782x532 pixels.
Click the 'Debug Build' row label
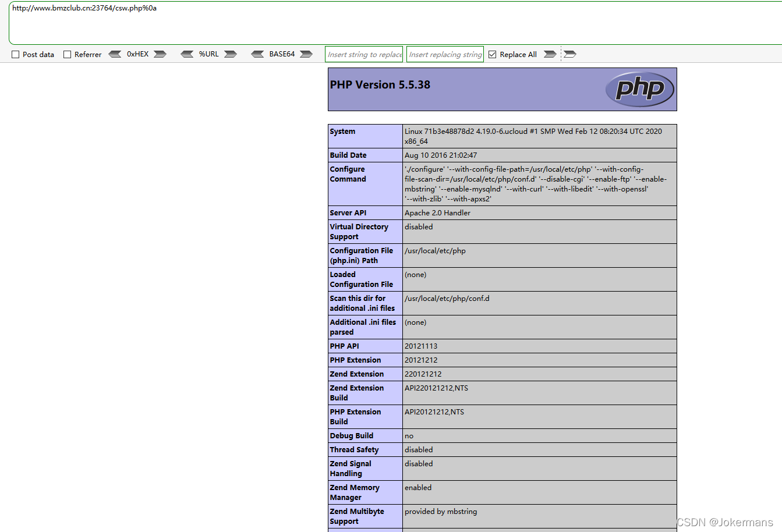pos(352,436)
